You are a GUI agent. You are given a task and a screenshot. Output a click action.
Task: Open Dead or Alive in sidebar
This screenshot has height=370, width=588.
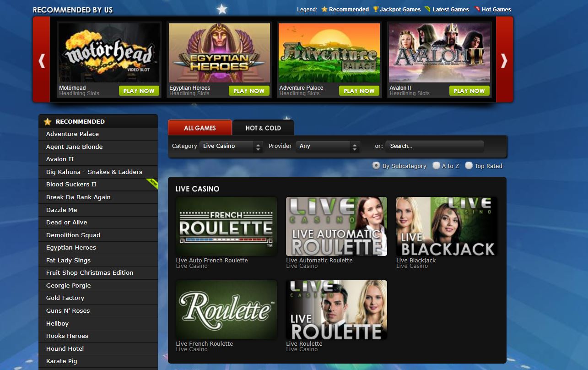point(98,222)
